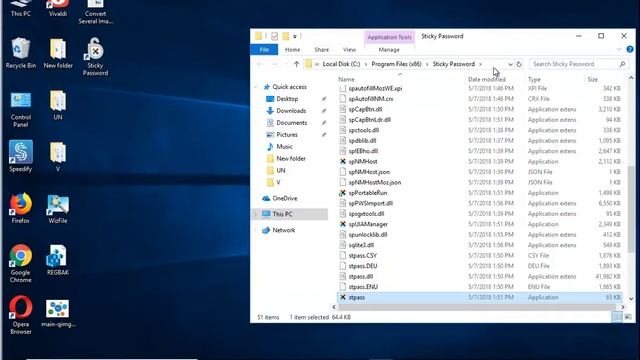Select the UN folder on the desktop
The height and width of the screenshot is (360, 640).
click(x=58, y=105)
